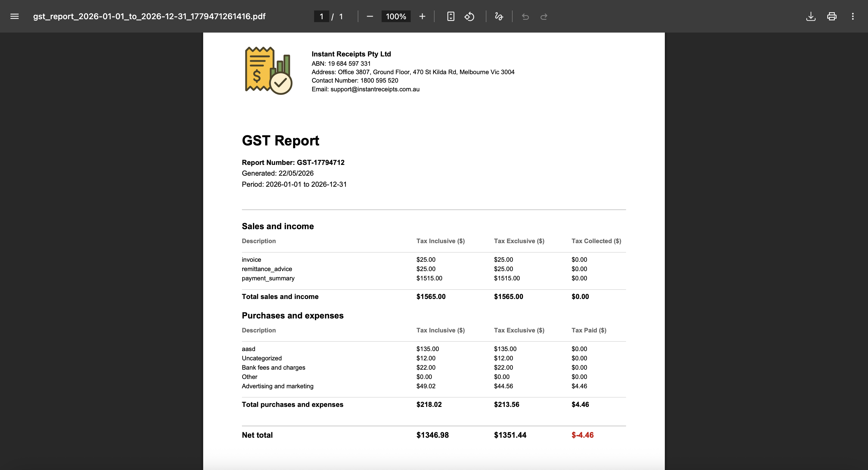Click the remittance_advice row description

267,269
